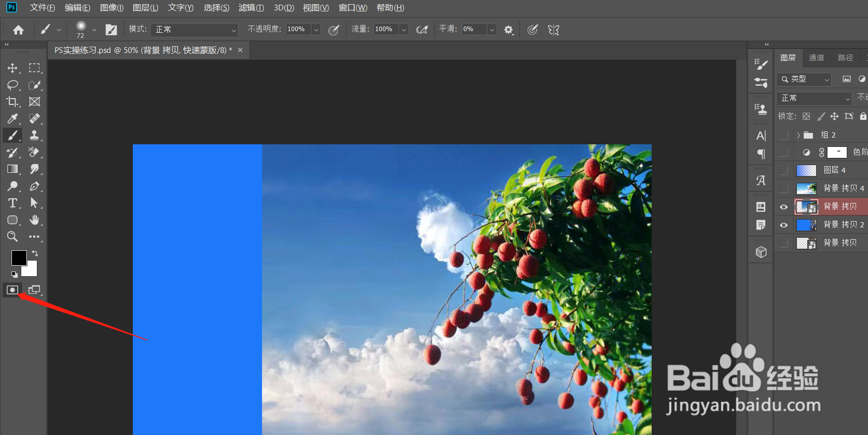The image size is (868, 435).
Task: Select the Horizontal Type tool
Action: coord(12,203)
